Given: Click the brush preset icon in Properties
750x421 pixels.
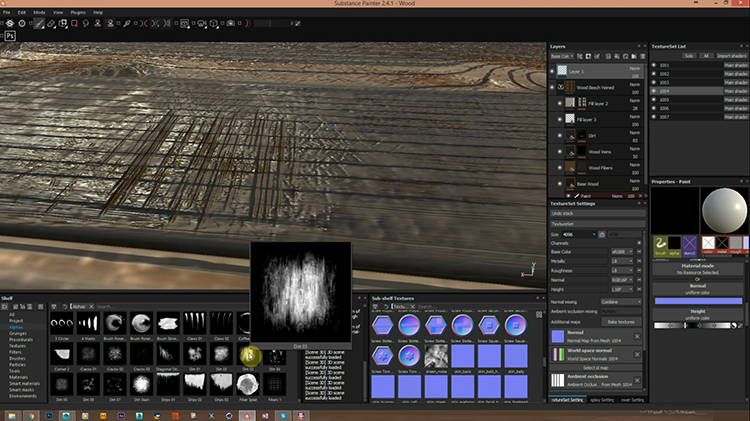Looking at the screenshot, I should pos(661,244).
